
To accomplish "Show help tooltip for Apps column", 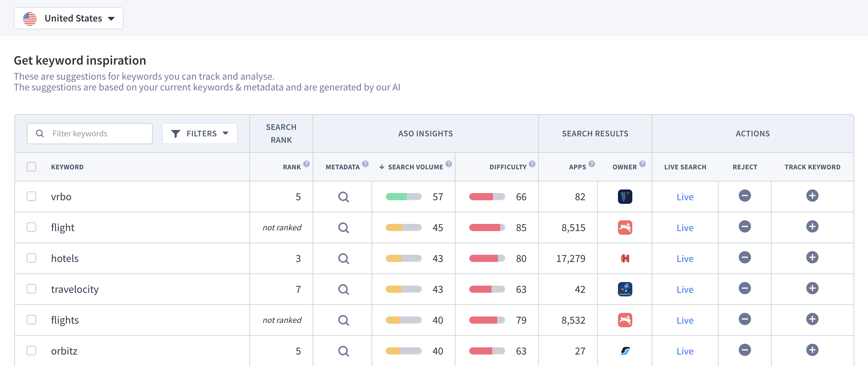I will pos(592,164).
